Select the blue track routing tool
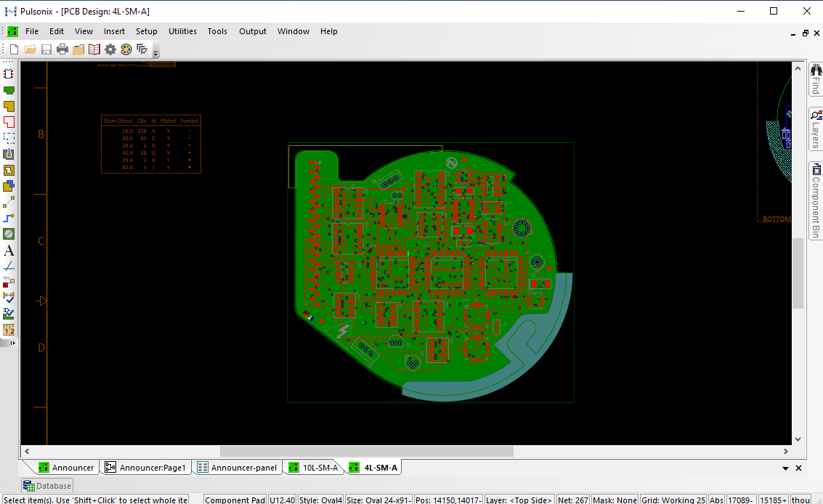823x504 pixels. pos(9,218)
